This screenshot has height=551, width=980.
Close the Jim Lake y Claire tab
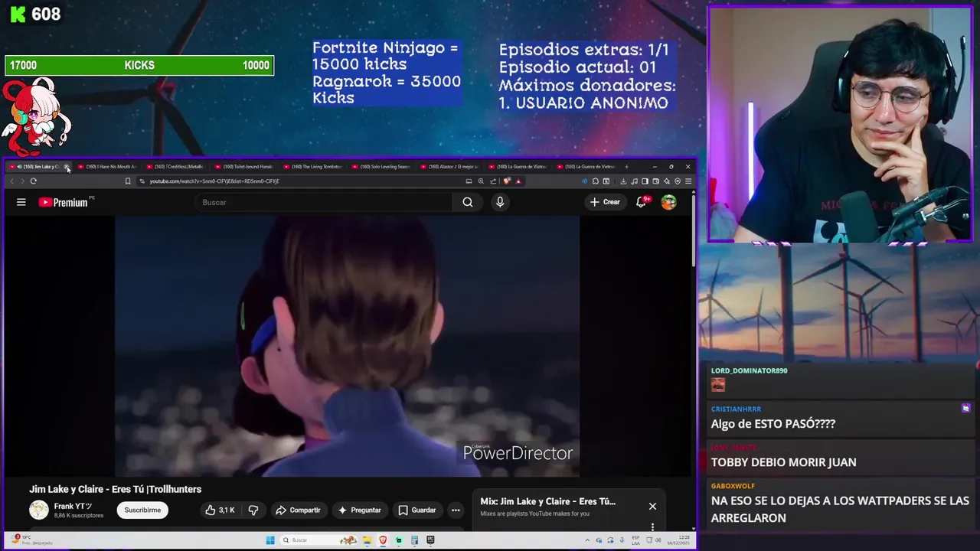(x=67, y=166)
